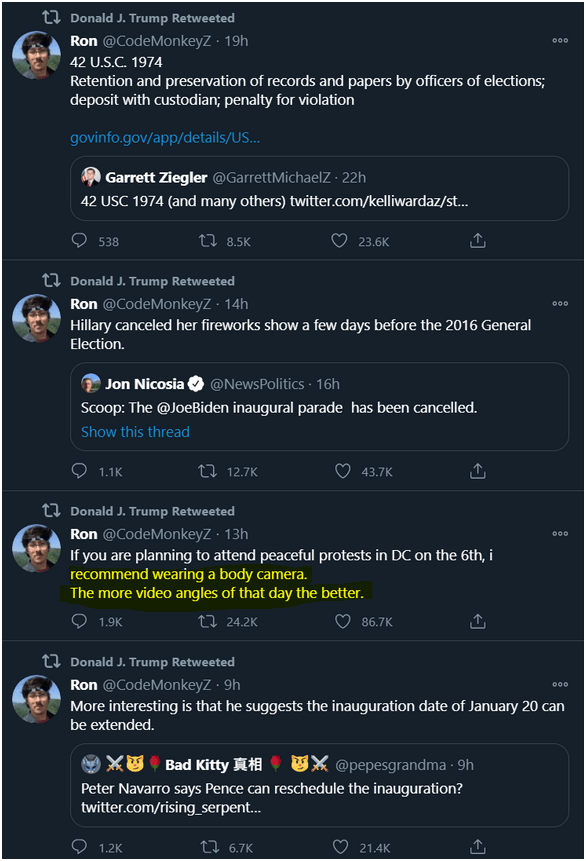Open the quoted Jon Nicosia tweet
The width and height of the screenshot is (586, 861).
pos(320,407)
